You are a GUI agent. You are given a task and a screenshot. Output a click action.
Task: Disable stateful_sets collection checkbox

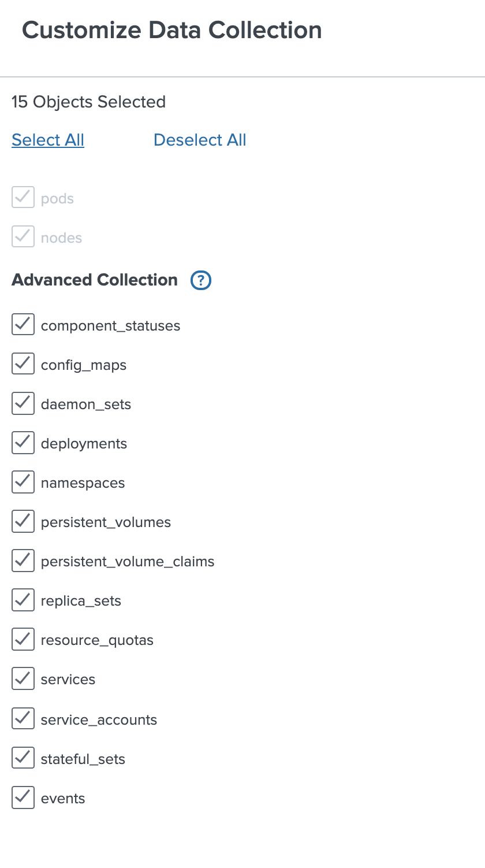23,758
